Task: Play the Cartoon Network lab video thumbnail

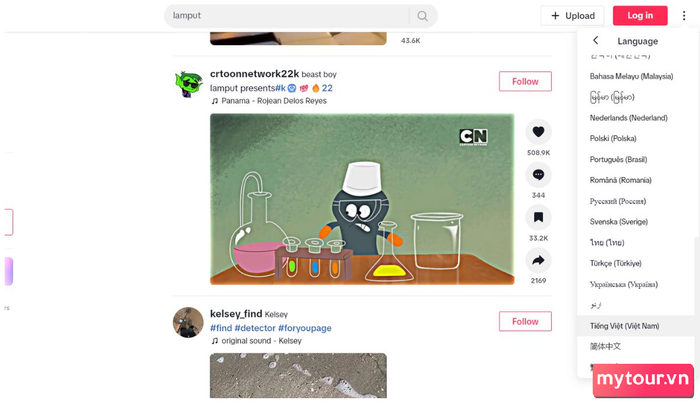Action: pos(362,199)
